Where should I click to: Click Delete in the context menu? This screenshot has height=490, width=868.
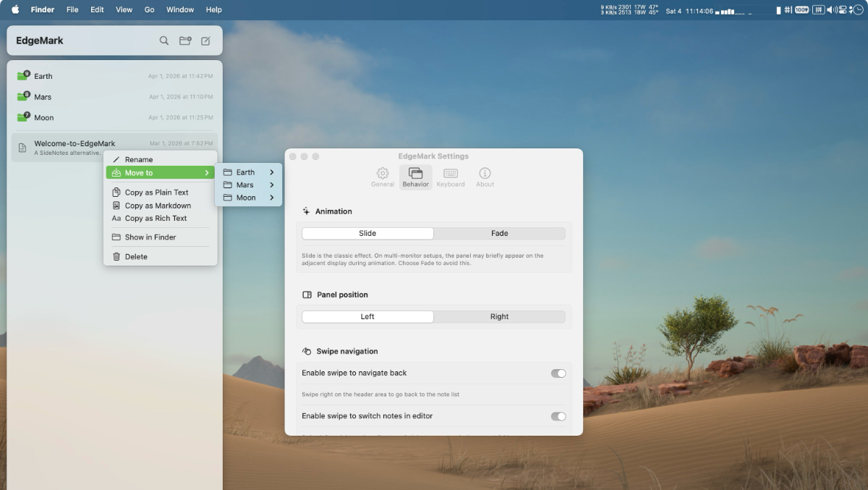tap(136, 257)
